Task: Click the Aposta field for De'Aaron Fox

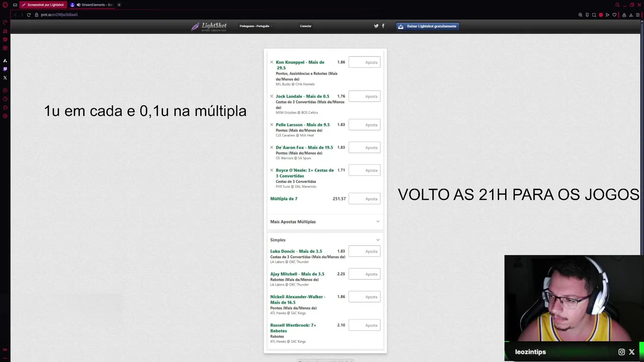Action: 364,147
